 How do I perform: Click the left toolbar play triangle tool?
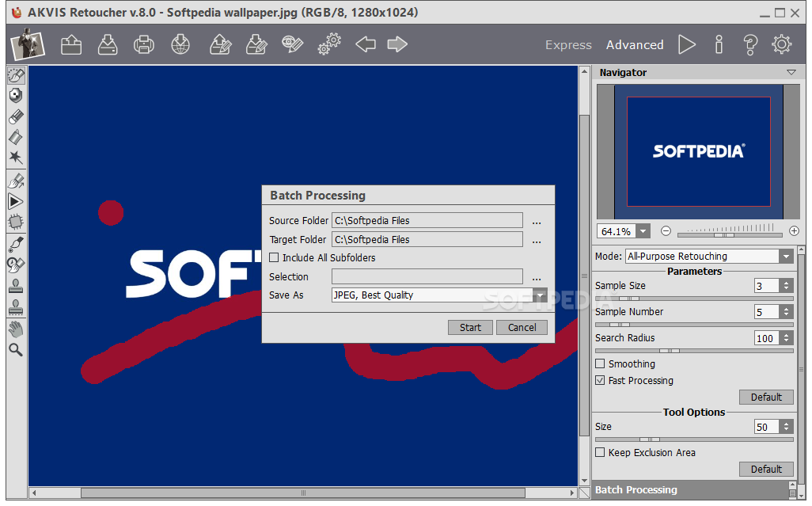coord(16,201)
